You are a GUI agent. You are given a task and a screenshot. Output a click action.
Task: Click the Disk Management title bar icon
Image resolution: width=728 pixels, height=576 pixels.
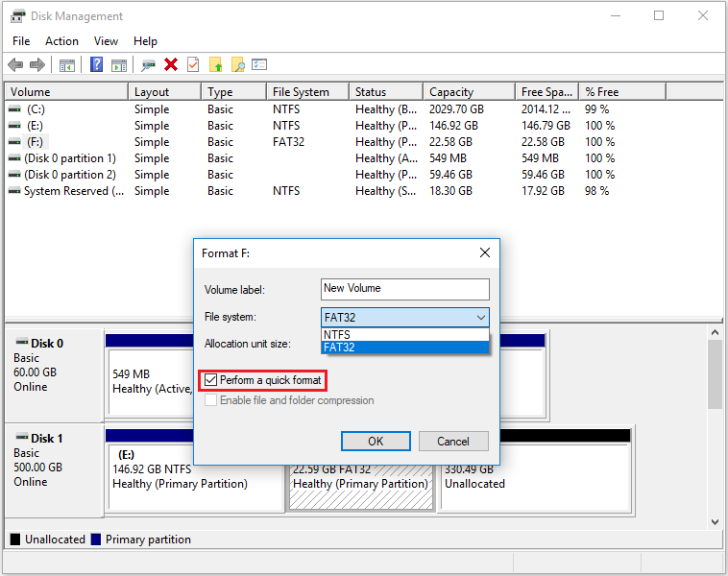coord(17,16)
